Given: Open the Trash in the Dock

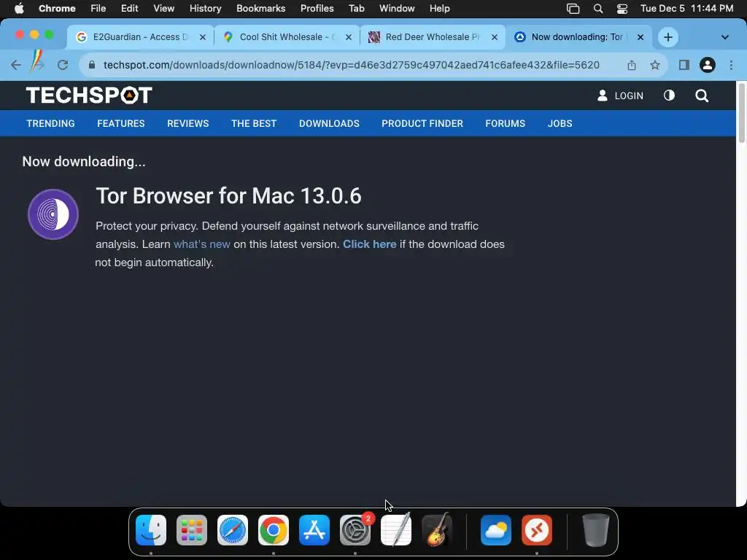Looking at the screenshot, I should 595,530.
